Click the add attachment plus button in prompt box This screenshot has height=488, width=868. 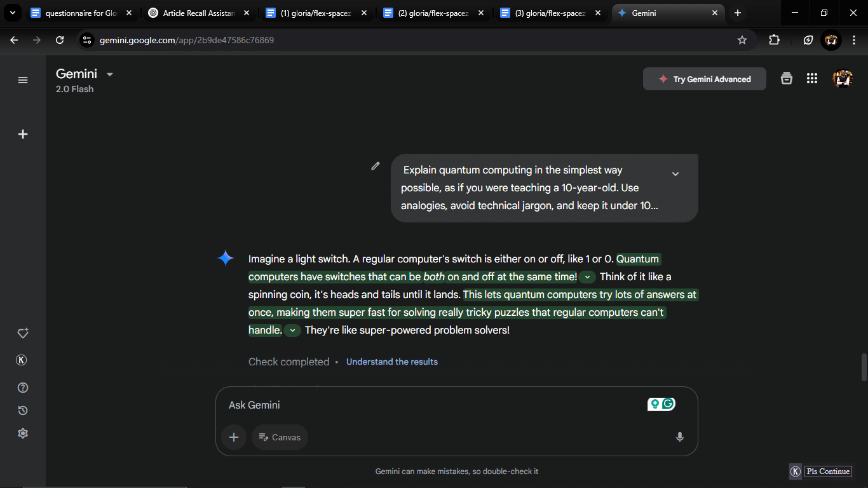point(234,437)
